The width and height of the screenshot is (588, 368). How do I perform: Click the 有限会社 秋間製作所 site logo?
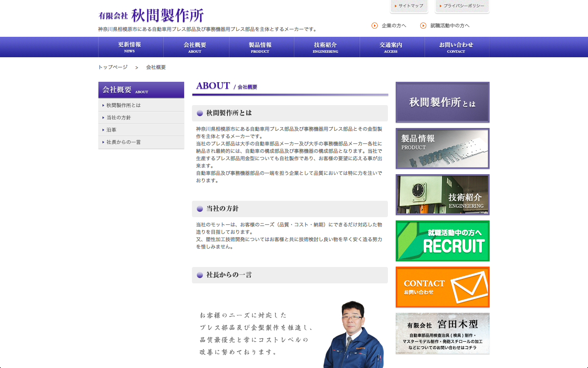[x=151, y=16]
